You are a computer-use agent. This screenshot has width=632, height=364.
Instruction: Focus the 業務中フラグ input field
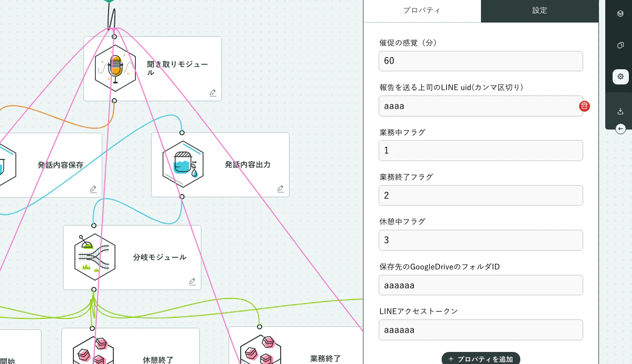[481, 151]
